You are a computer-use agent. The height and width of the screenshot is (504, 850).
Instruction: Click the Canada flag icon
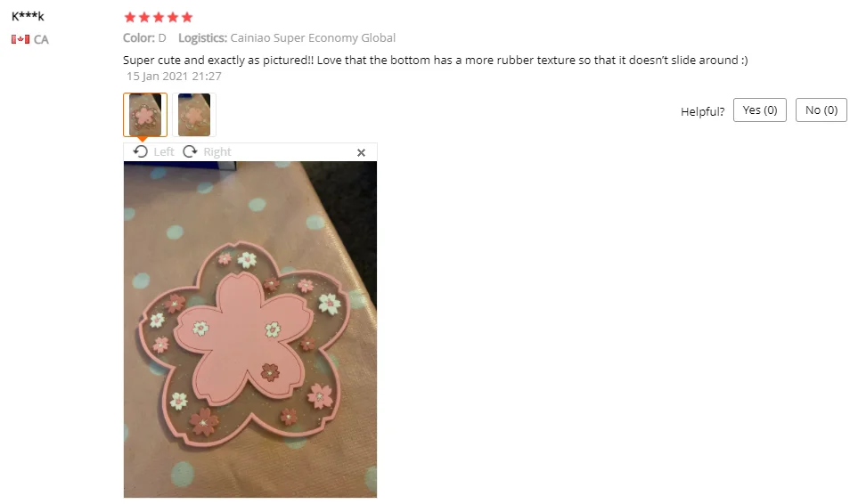[20, 39]
